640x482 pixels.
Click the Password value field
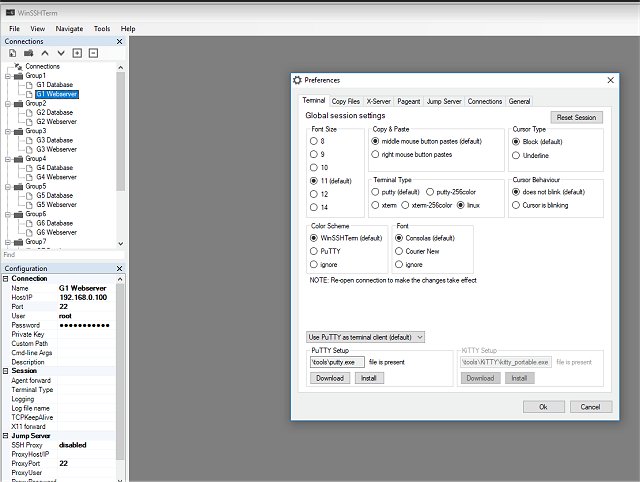[86, 325]
